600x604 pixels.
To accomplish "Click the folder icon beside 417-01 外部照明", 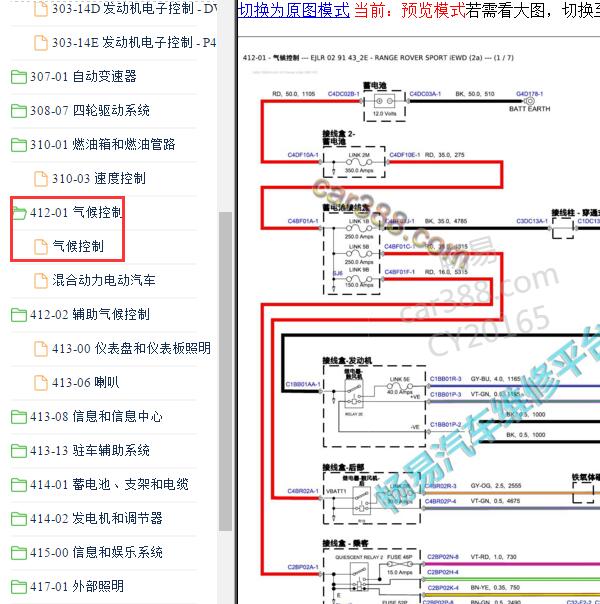I will tap(18, 587).
